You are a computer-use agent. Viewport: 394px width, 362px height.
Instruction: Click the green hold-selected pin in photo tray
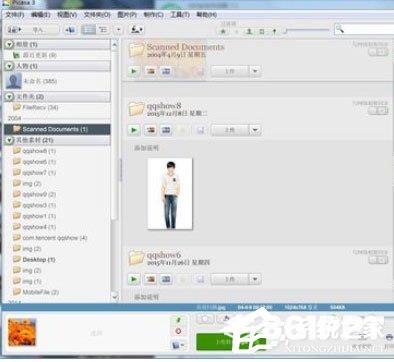[x=178, y=320]
